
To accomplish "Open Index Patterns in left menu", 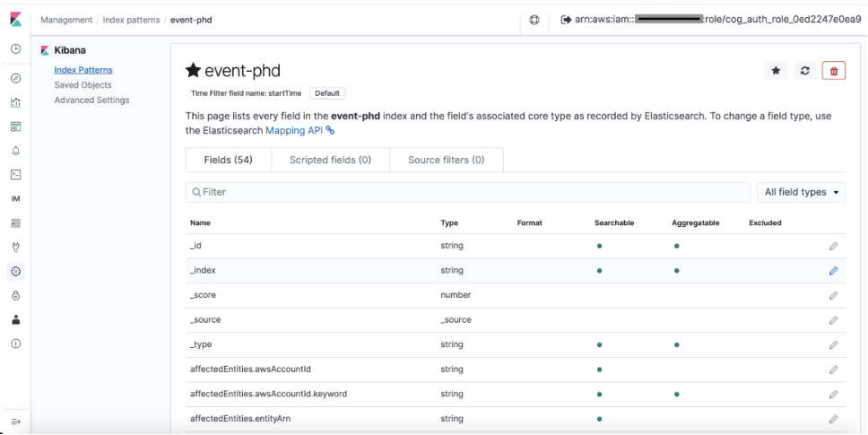I will point(83,70).
